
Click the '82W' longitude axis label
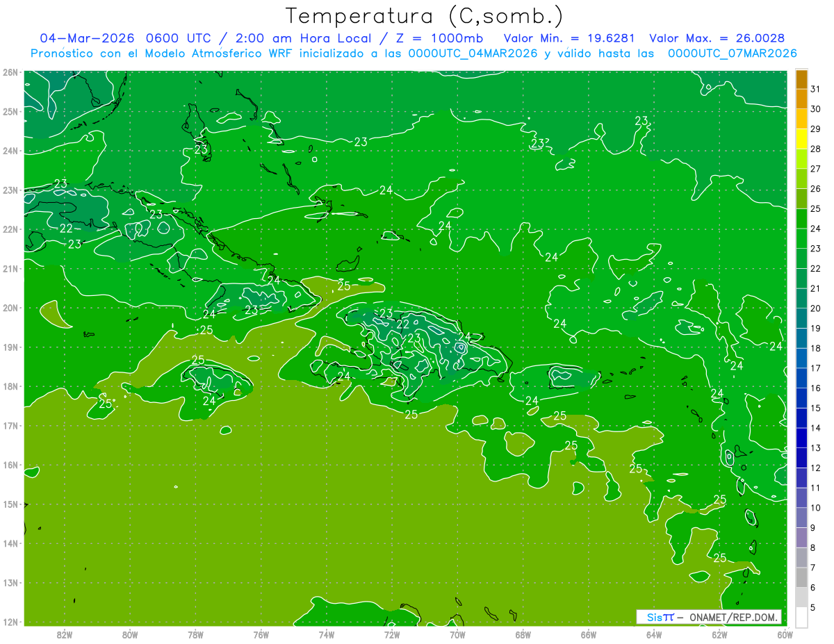coord(64,634)
